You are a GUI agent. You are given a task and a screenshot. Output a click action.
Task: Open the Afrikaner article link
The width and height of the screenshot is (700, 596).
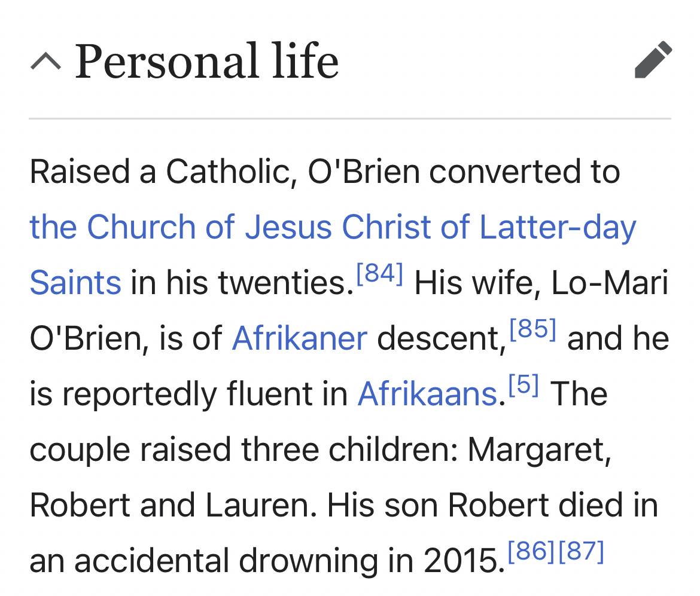(299, 339)
